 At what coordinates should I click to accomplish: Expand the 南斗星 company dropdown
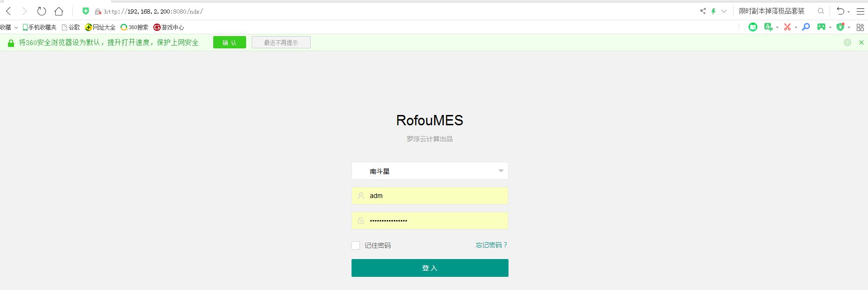coord(501,171)
